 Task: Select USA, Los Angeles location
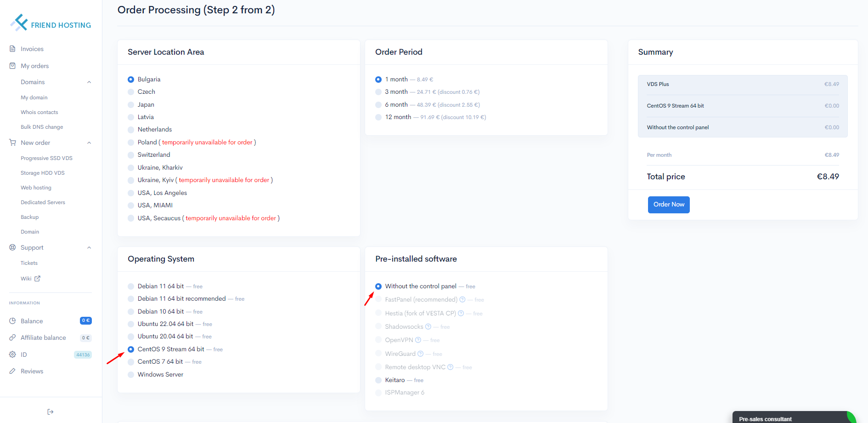click(131, 193)
